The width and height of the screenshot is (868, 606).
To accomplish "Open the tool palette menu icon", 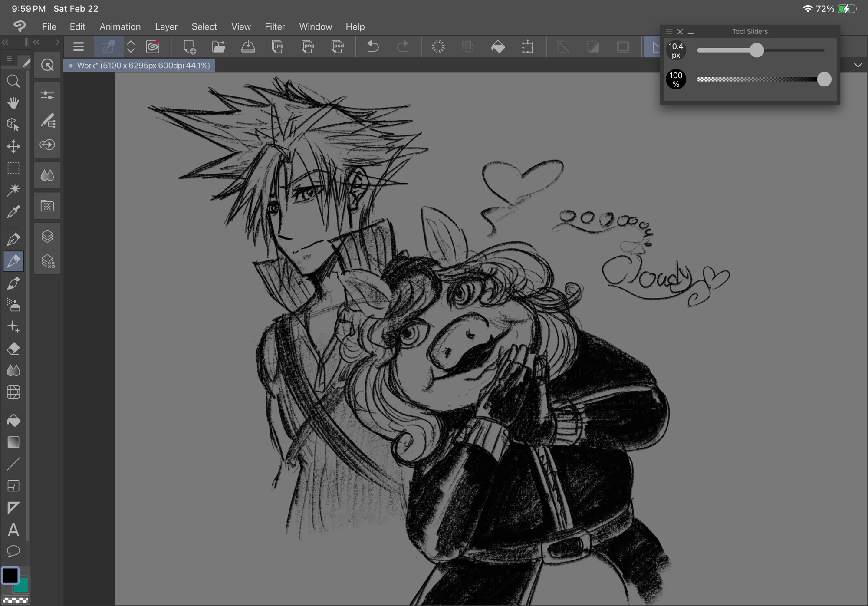I will click(x=9, y=59).
